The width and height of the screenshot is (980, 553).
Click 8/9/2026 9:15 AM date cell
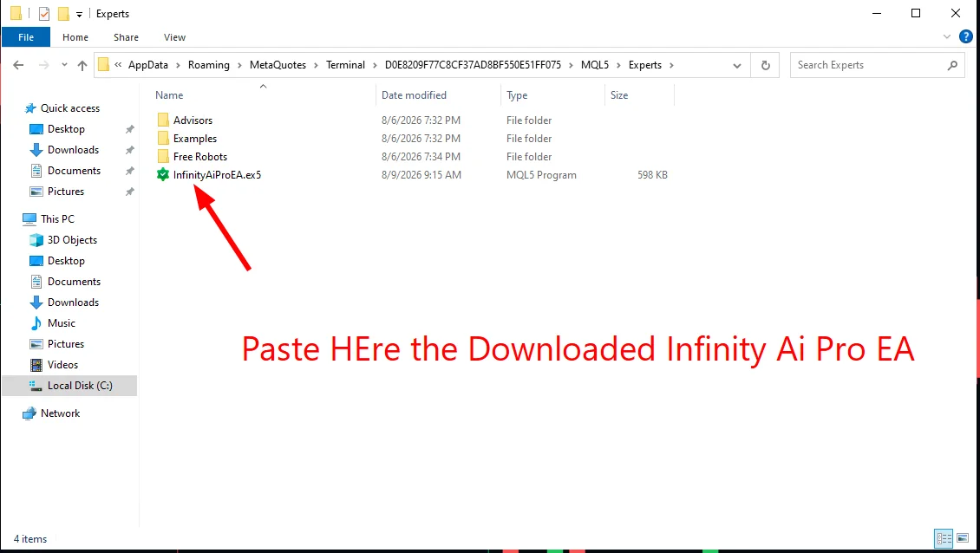pos(421,175)
